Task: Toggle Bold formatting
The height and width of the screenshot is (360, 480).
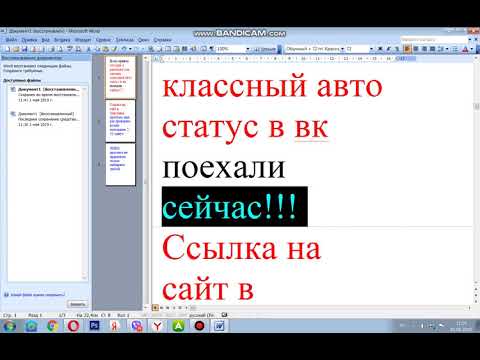Action: pos(380,49)
